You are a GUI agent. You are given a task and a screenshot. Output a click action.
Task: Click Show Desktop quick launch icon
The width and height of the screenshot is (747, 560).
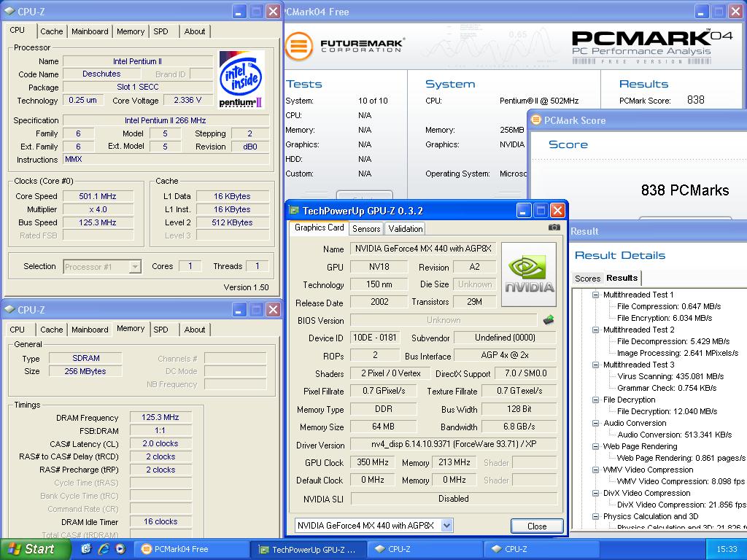point(86,549)
